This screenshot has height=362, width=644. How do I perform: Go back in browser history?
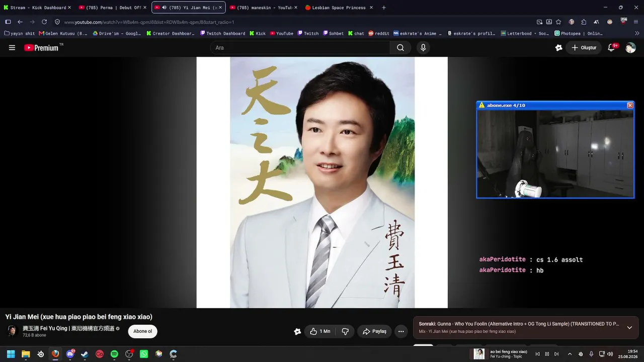[20, 22]
